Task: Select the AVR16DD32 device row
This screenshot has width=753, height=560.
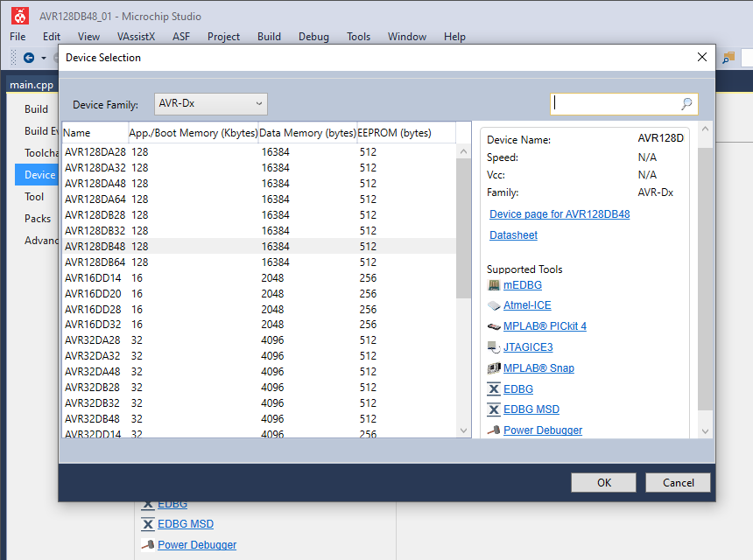Action: pos(259,325)
